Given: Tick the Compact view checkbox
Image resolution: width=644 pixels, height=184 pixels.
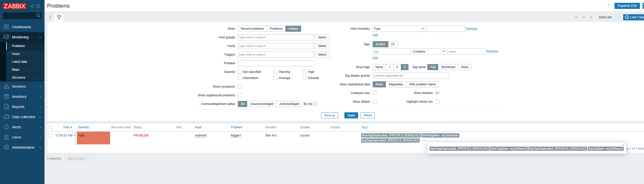Looking at the screenshot, I should [x=375, y=93].
